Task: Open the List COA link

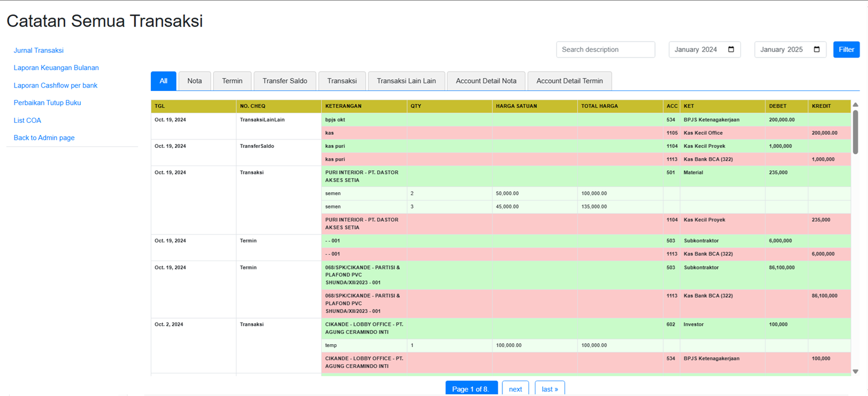Action: pyautogui.click(x=27, y=121)
